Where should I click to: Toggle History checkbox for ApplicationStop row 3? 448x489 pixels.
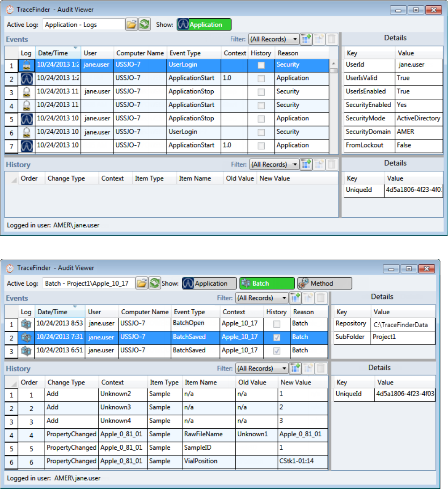(x=261, y=92)
